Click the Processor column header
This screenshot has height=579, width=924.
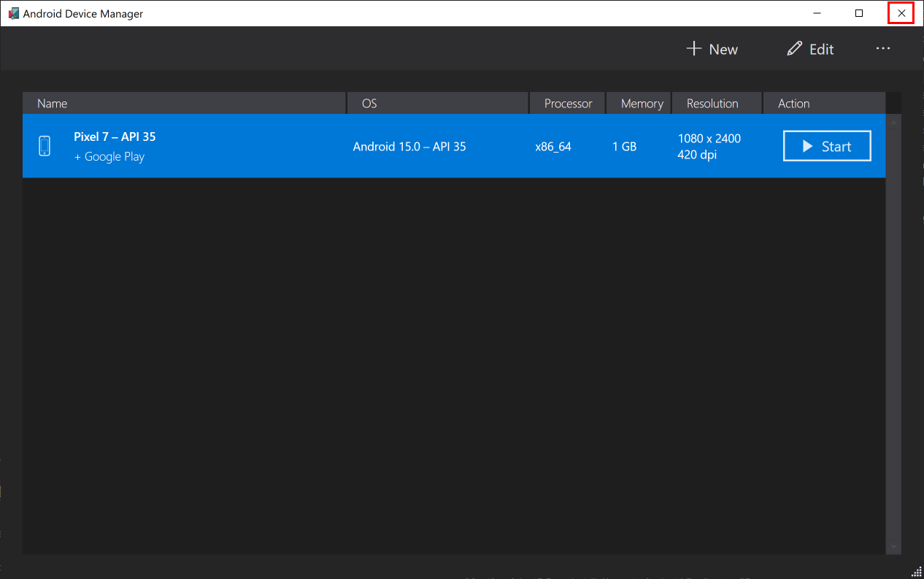pos(567,103)
